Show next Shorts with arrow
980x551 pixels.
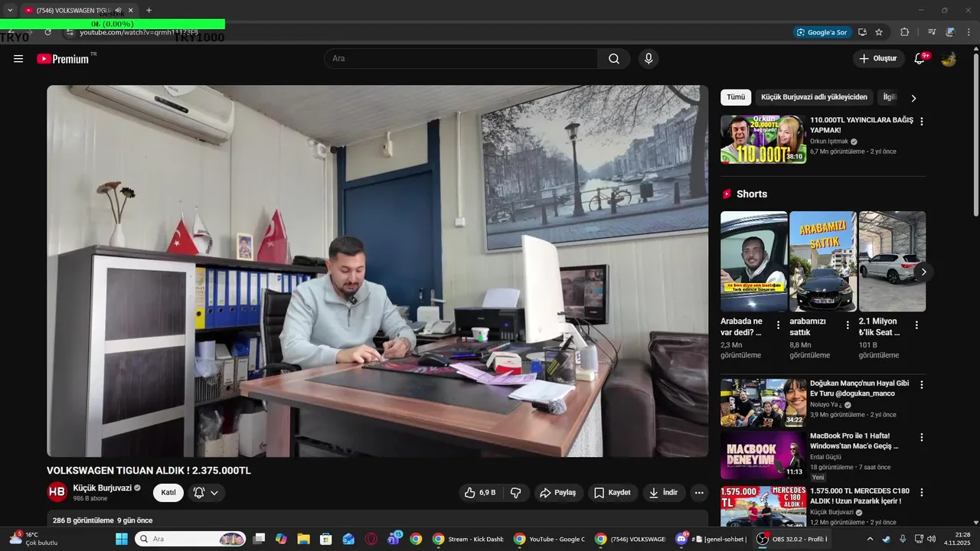click(x=923, y=272)
